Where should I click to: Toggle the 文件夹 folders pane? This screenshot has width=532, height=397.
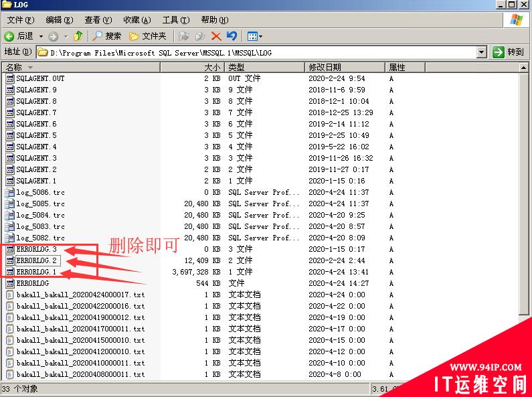148,36
